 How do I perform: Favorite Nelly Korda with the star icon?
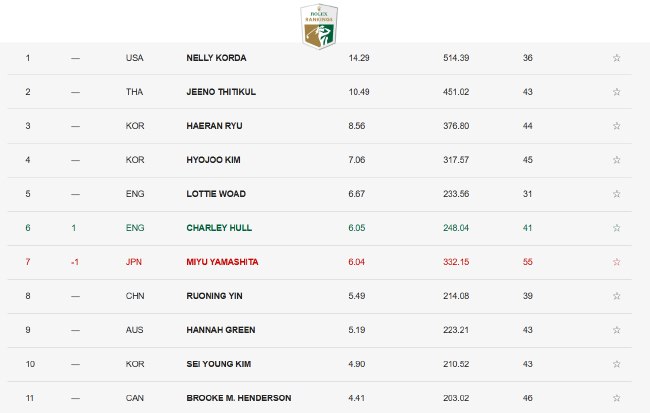click(616, 58)
